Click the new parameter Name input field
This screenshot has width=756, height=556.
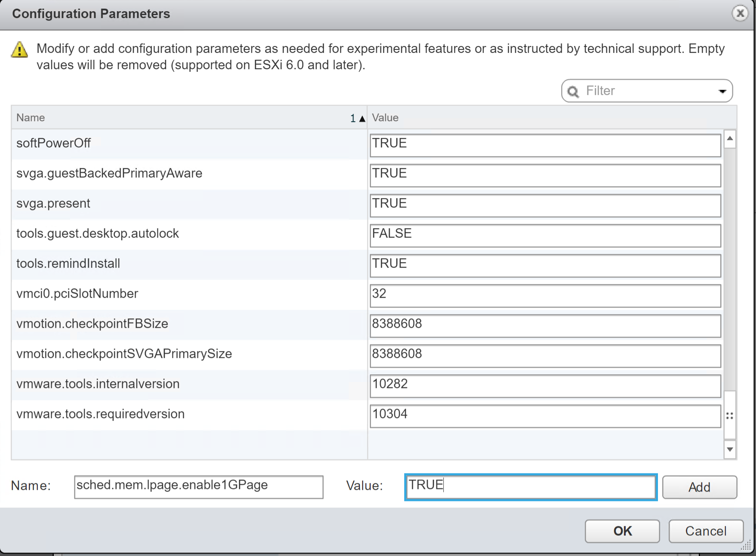coord(198,487)
